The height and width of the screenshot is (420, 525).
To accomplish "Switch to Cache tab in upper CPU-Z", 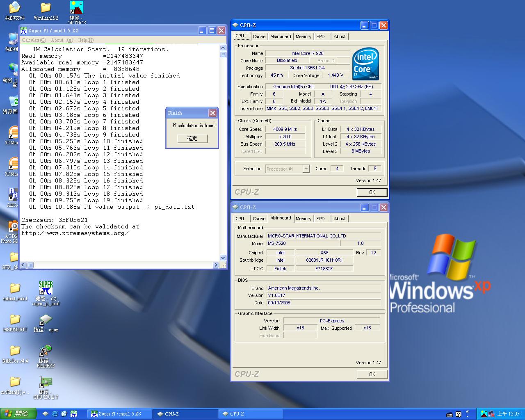I will (259, 37).
